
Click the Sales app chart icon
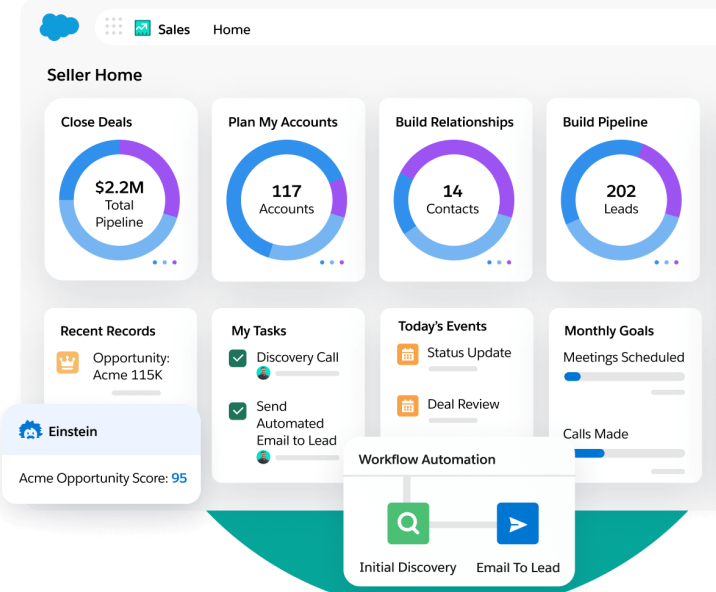pos(142,28)
